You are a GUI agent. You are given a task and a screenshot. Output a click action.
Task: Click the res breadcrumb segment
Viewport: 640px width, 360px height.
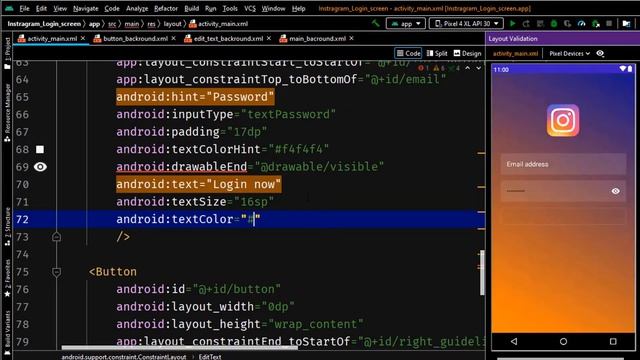tap(151, 24)
